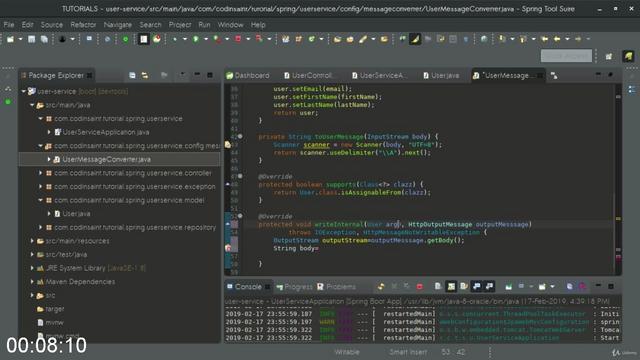640x360 pixels.
Task: Click the Open Type toolbar icon
Action: click(x=337, y=39)
